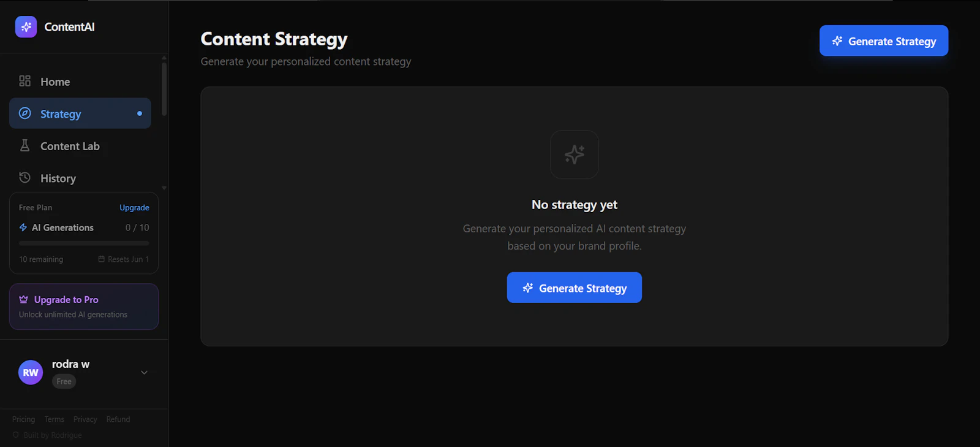980x447 pixels.
Task: Click the centered Generate Strategy button
Action: (x=575, y=288)
